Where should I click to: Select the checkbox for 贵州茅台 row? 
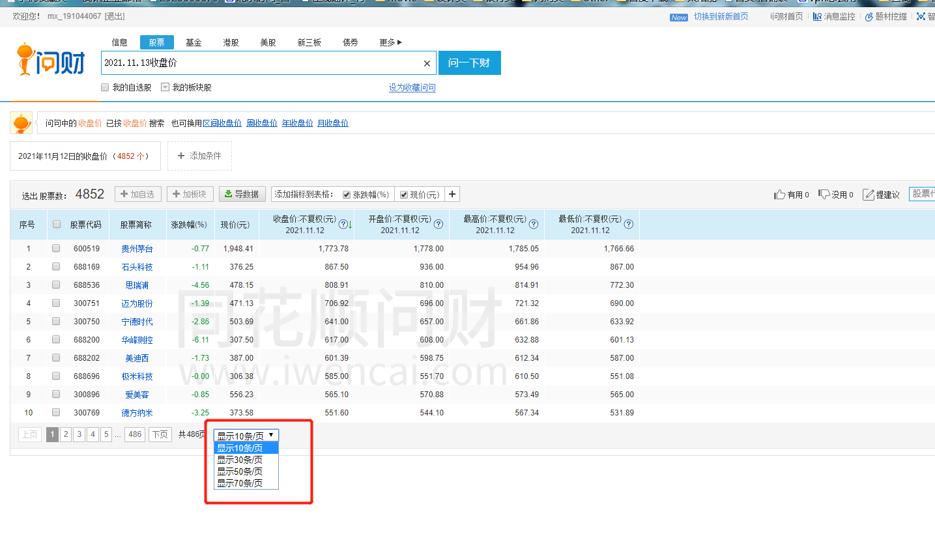click(x=56, y=248)
